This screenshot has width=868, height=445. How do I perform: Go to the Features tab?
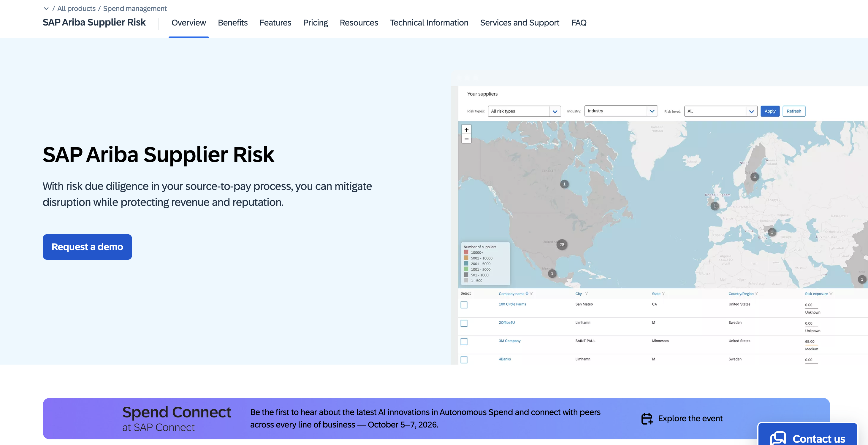click(275, 23)
